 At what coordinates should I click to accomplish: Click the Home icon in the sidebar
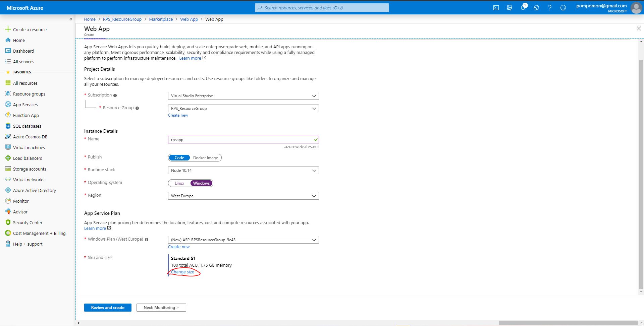[8, 40]
